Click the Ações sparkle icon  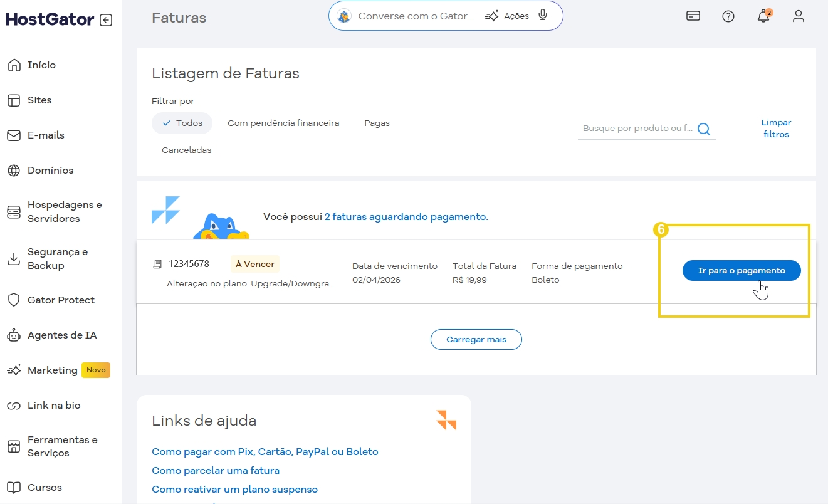coord(493,16)
